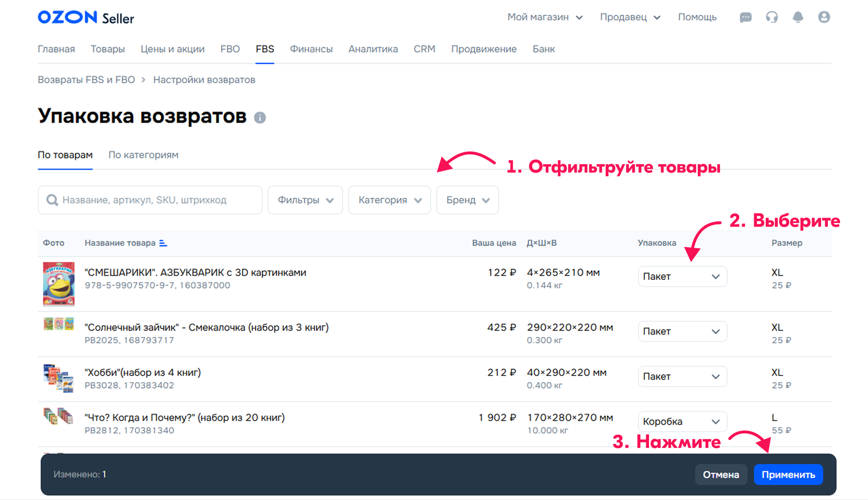Go to Возвраты FBS и FBO breadcrumb
868x500 pixels.
click(x=86, y=80)
